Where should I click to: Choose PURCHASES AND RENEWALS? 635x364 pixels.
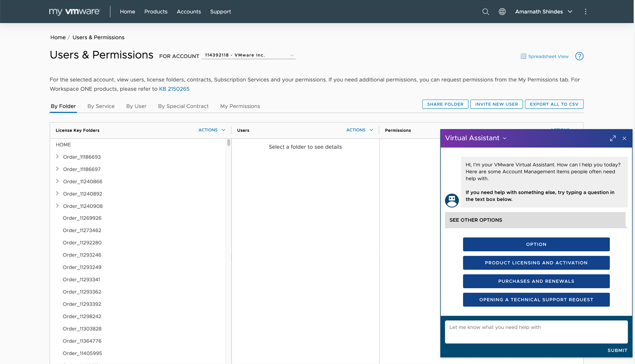(x=536, y=281)
